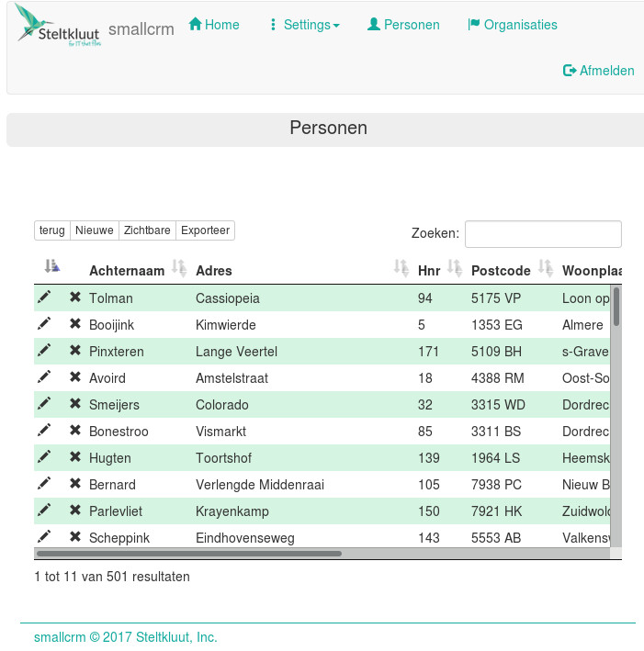The width and height of the screenshot is (644, 651).
Task: Click the table vertical scrollbar thumb
Action: (x=616, y=307)
